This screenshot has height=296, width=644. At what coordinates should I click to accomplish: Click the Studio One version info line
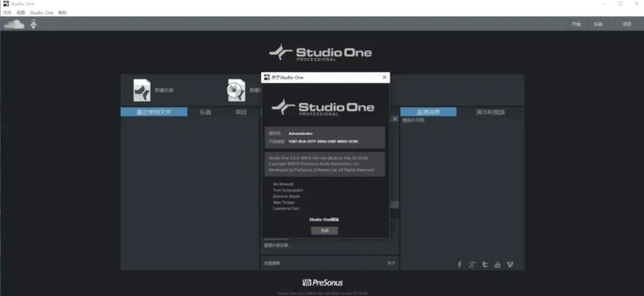(x=318, y=158)
